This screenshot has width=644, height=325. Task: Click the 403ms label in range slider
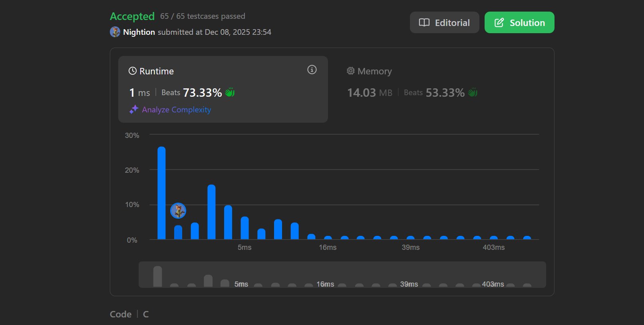click(x=493, y=284)
